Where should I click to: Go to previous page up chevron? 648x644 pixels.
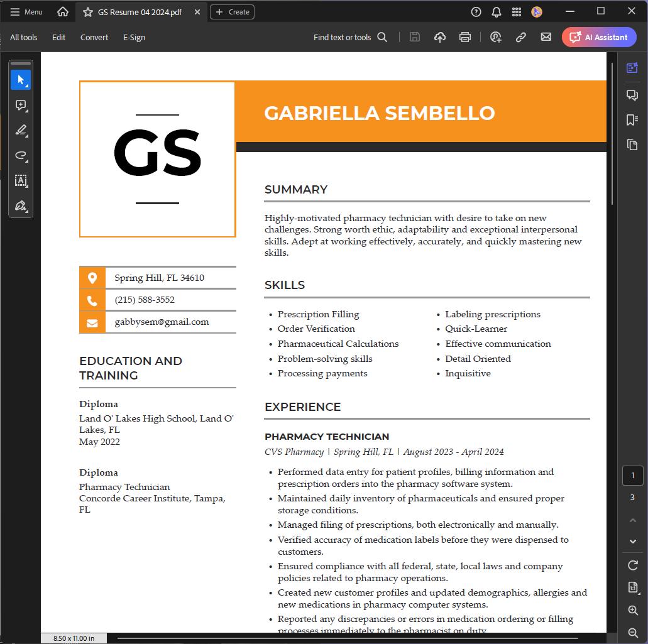[x=633, y=520]
